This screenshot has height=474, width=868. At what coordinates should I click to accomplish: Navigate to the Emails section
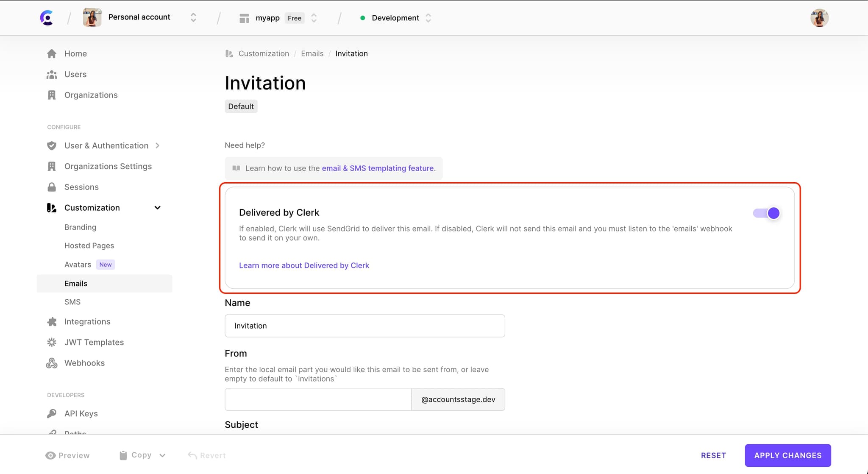(x=75, y=283)
